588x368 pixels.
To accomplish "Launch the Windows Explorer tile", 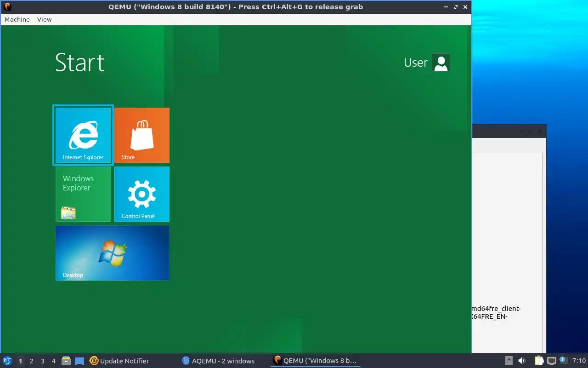I will (x=83, y=194).
